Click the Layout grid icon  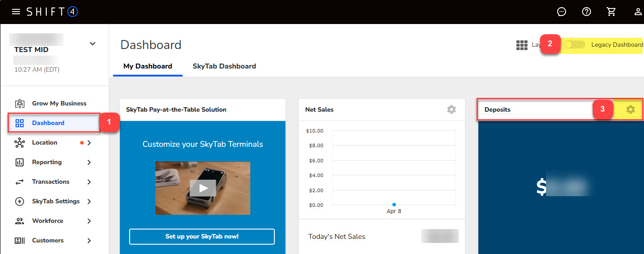[x=522, y=45]
